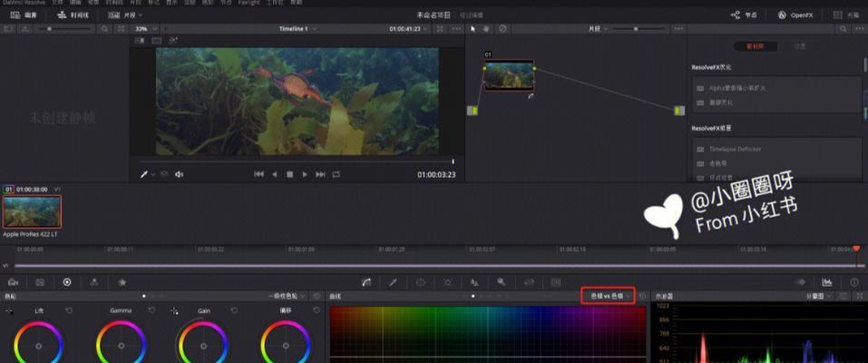
Task: Open the 01:00:41:23 timecode dropdown
Action: click(x=408, y=29)
